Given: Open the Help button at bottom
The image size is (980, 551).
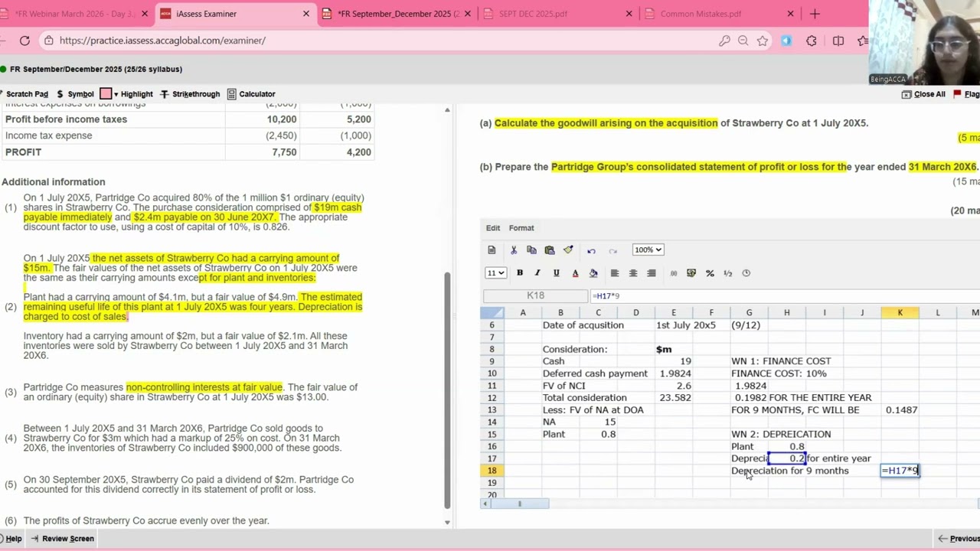Looking at the screenshot, I should [x=11, y=539].
